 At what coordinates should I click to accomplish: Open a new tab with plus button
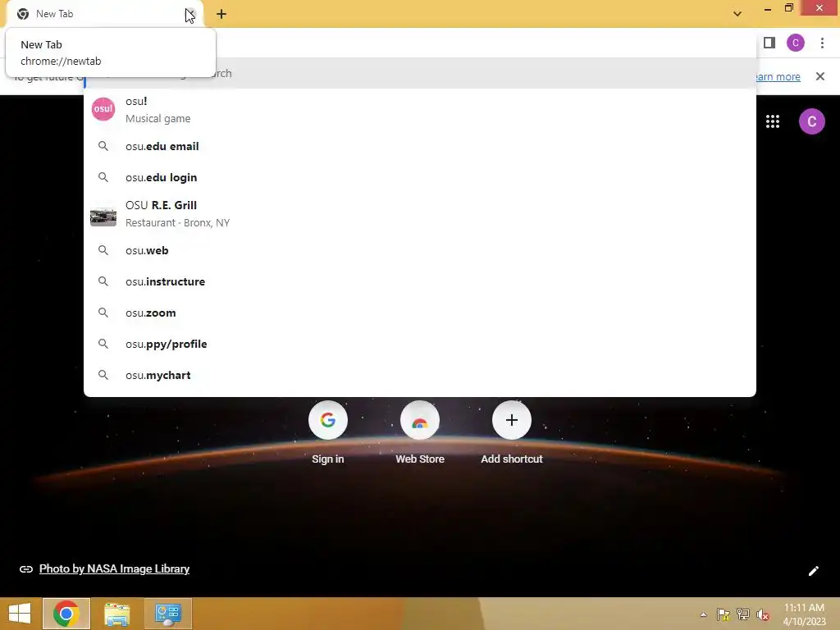click(221, 14)
